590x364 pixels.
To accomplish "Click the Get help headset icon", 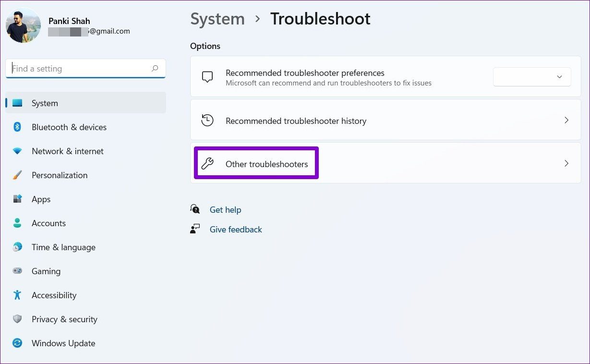I will (195, 209).
